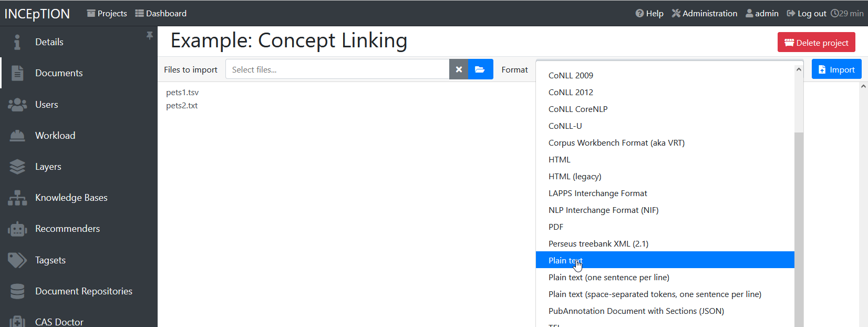Image resolution: width=868 pixels, height=327 pixels.
Task: Navigate to Projects in the top menu
Action: click(x=107, y=13)
